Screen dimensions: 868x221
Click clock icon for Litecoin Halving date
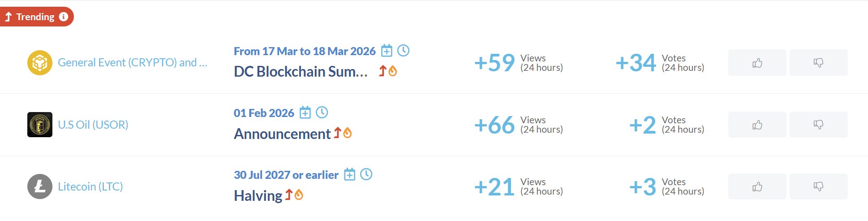(x=366, y=174)
